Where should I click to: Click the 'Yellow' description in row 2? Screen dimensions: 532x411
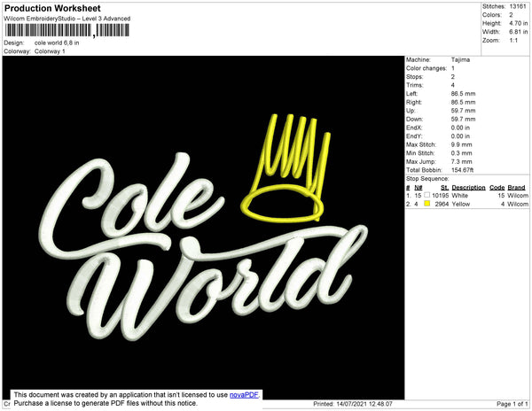tap(461, 204)
